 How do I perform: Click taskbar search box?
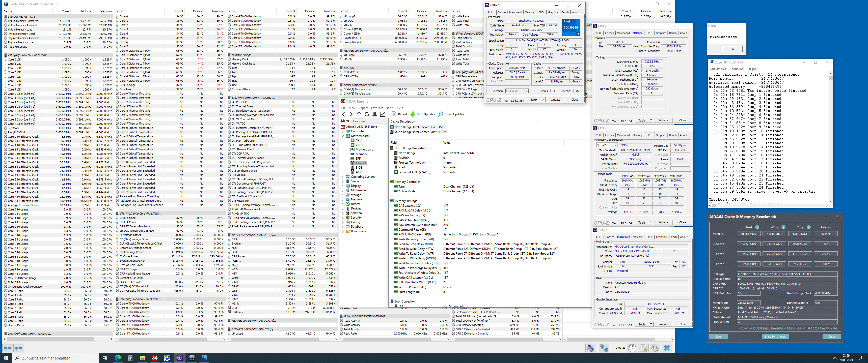click(x=55, y=358)
